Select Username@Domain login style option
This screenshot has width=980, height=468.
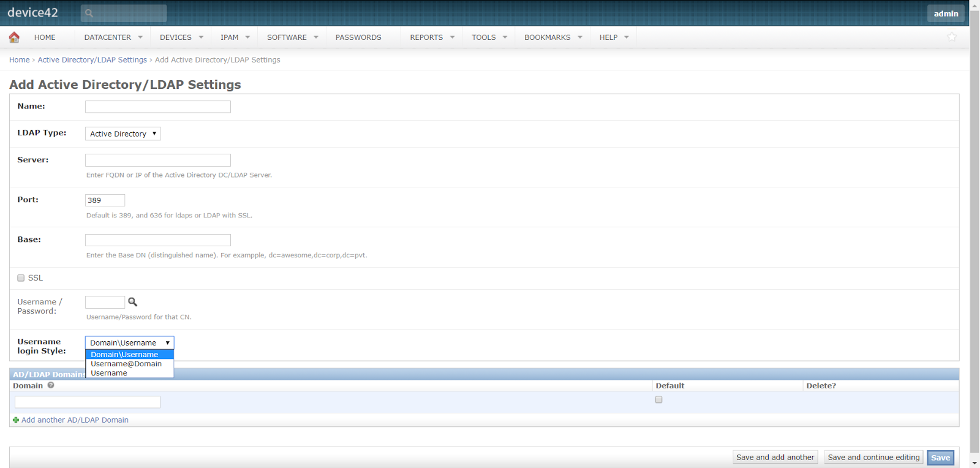point(126,364)
